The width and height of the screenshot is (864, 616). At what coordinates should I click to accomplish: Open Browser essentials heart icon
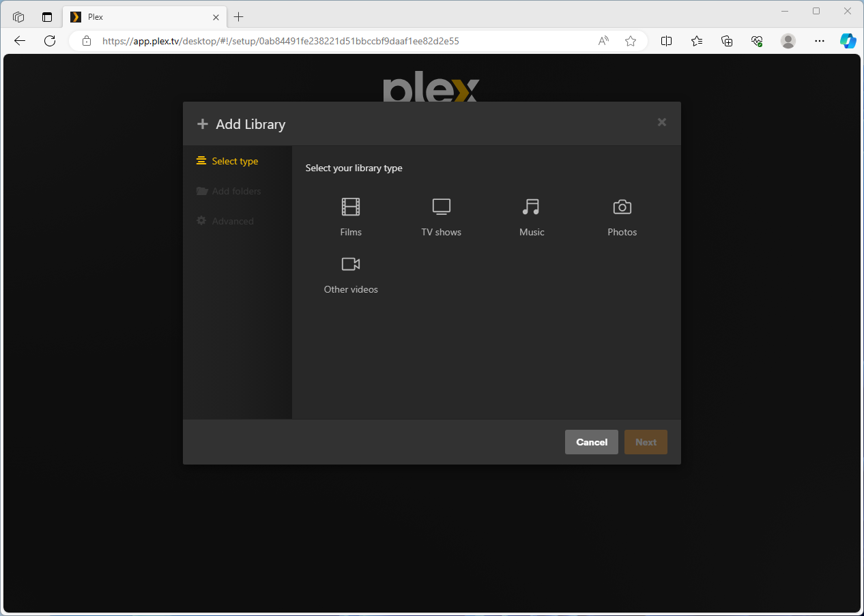coord(757,41)
